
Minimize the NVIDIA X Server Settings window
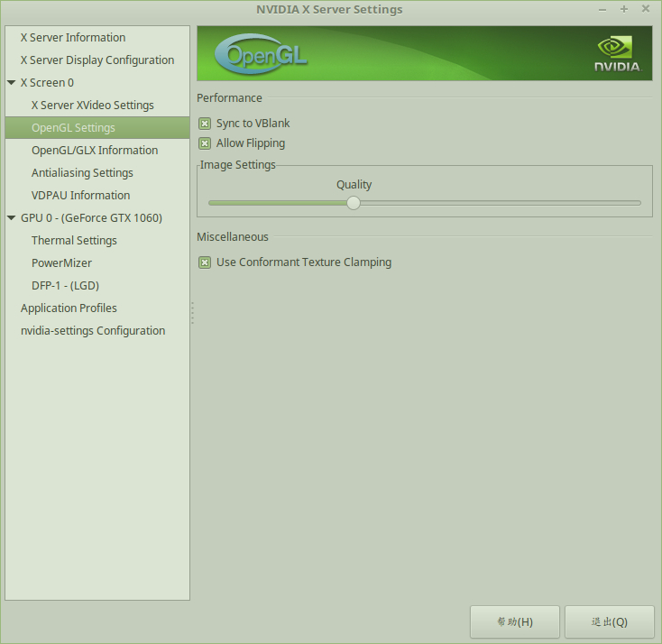602,9
